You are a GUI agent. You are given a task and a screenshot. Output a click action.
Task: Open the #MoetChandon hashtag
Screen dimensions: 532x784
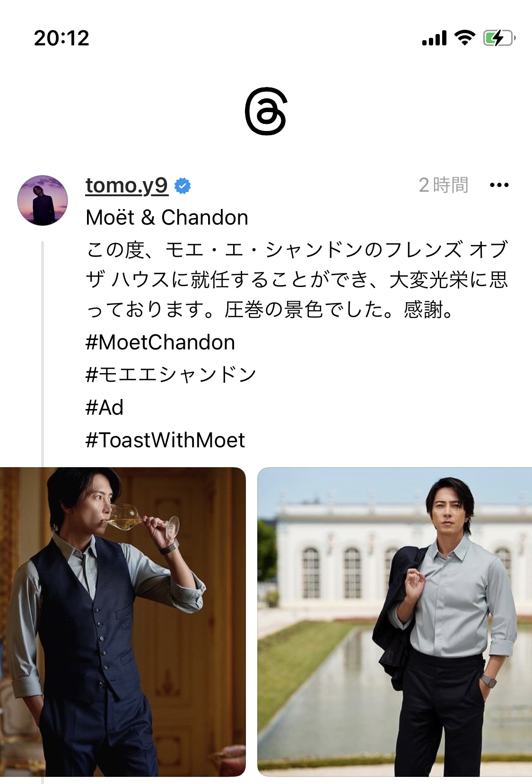pos(160,342)
